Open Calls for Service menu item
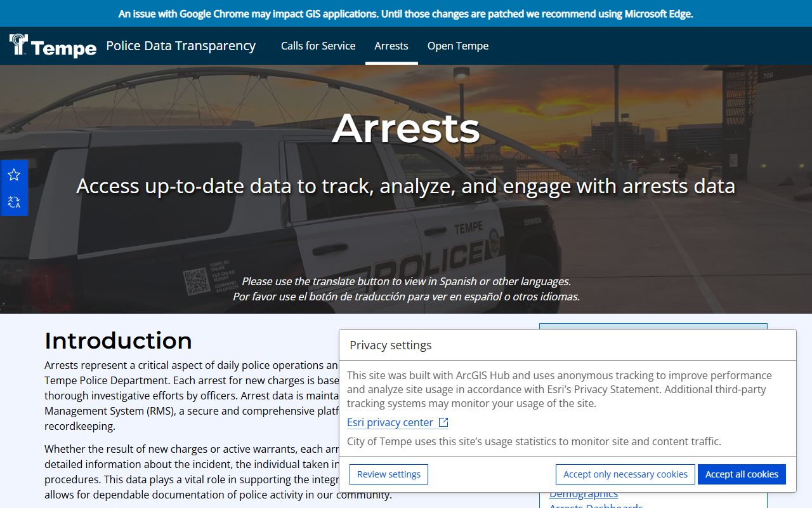This screenshot has height=508, width=812. click(318, 46)
